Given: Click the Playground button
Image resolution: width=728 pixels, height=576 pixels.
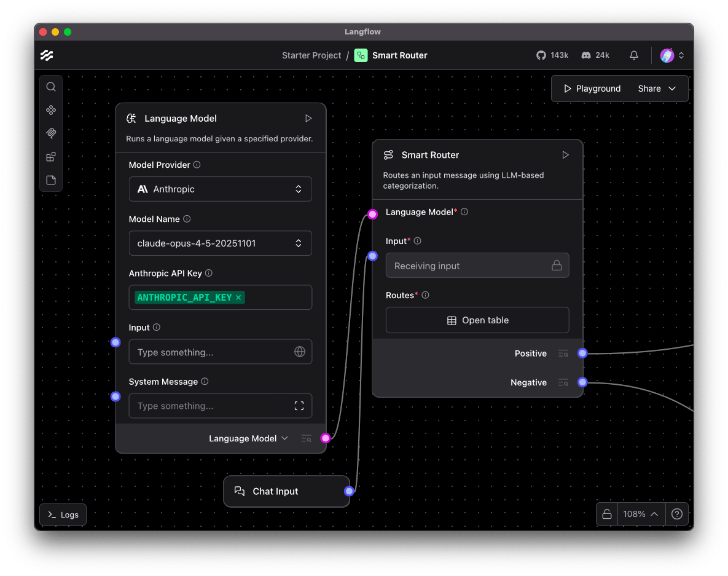Looking at the screenshot, I should click(592, 89).
